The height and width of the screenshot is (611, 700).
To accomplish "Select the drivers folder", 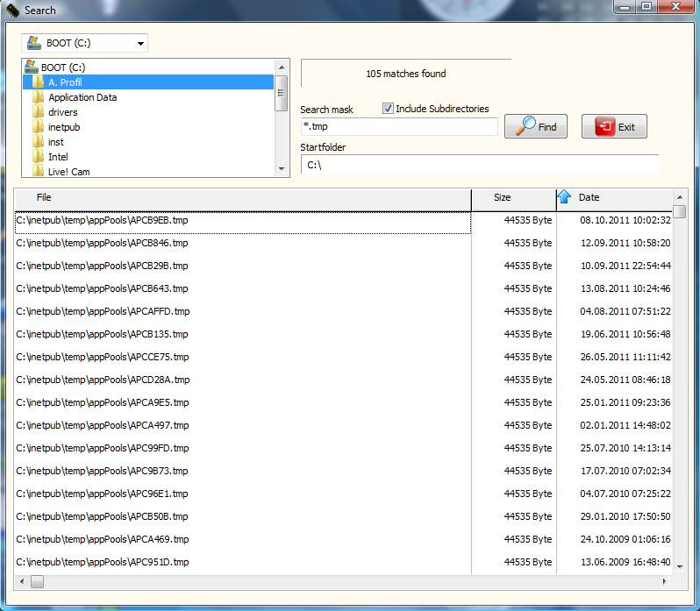I will point(63,112).
